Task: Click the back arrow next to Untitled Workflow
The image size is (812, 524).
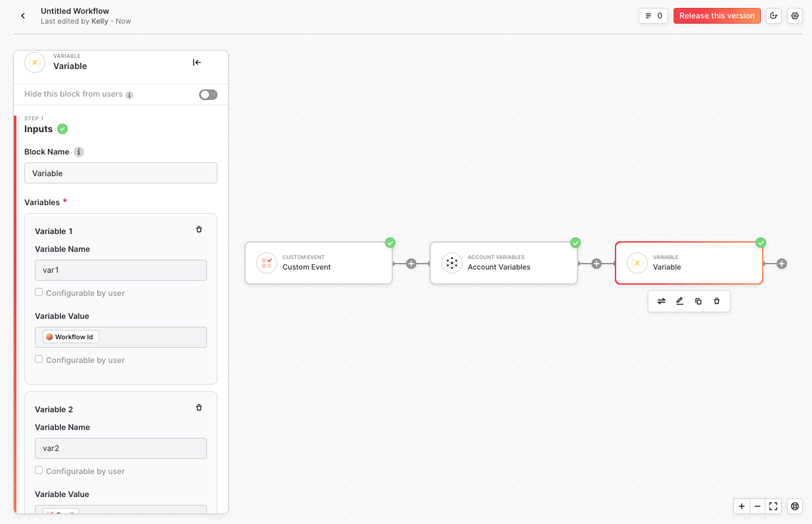Action: (x=23, y=16)
